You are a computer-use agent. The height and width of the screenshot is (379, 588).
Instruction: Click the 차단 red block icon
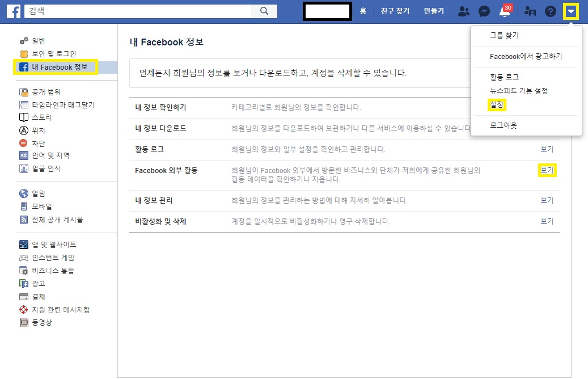23,143
